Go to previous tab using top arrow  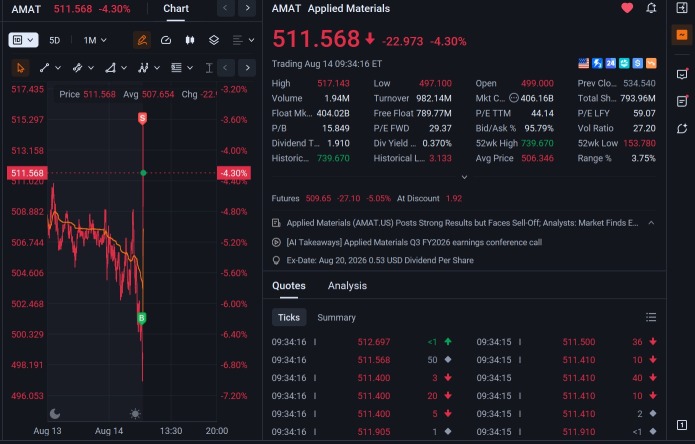pos(226,8)
